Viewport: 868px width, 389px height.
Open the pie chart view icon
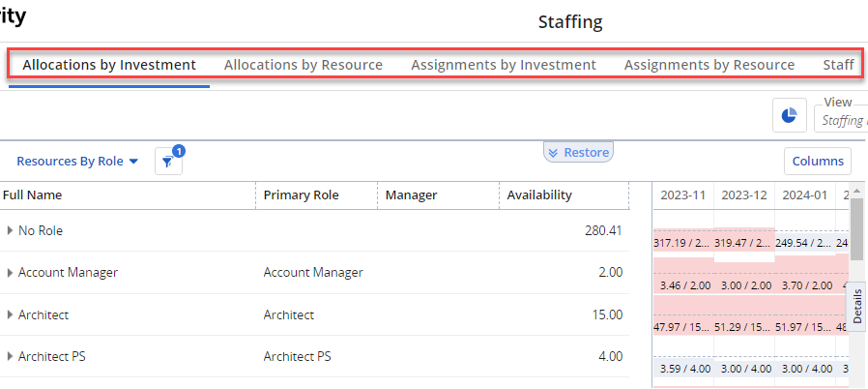tap(790, 115)
